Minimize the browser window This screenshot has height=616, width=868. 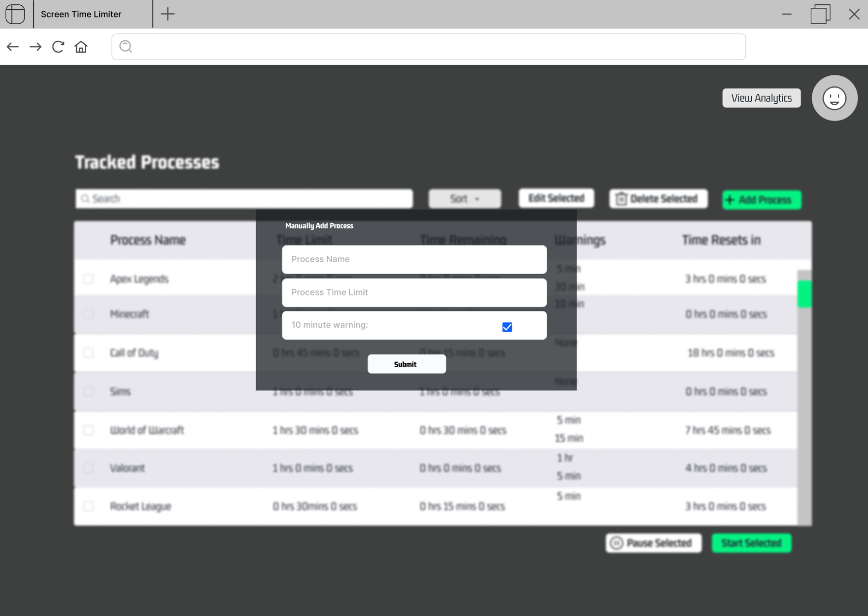click(787, 14)
